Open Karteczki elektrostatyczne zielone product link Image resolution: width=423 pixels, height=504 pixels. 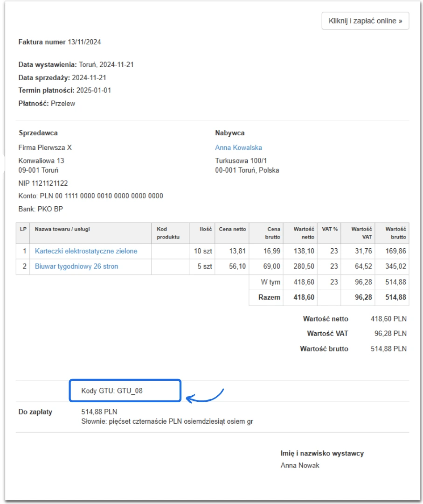point(86,251)
